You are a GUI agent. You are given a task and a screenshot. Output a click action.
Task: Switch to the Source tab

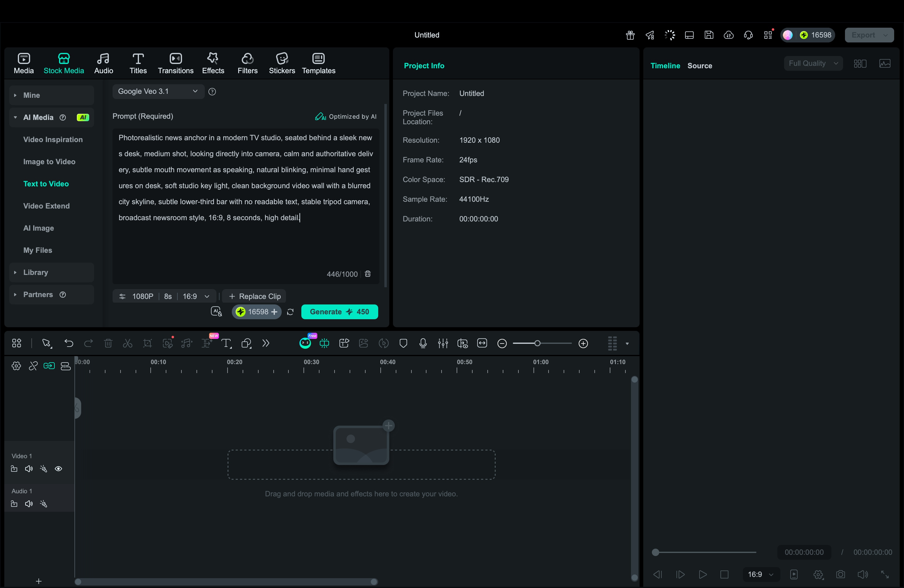click(x=700, y=65)
